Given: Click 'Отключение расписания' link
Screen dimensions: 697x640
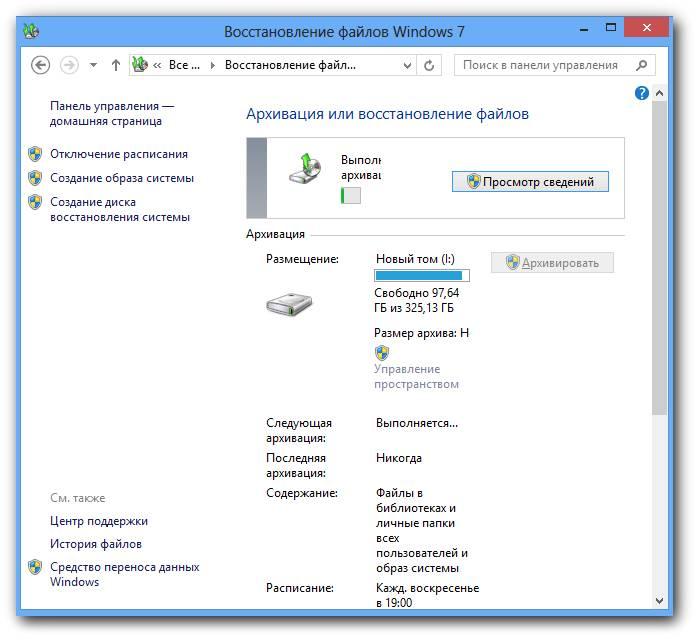Looking at the screenshot, I should click(119, 154).
